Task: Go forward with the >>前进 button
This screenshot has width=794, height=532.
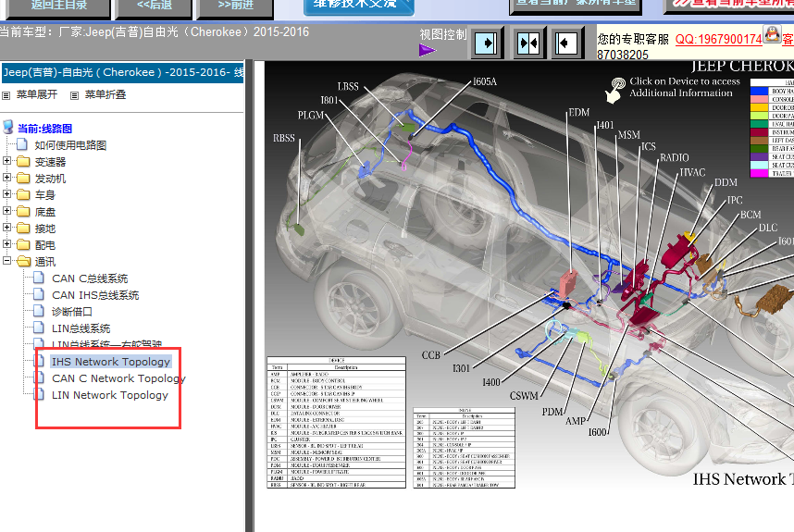Action: tap(235, 7)
